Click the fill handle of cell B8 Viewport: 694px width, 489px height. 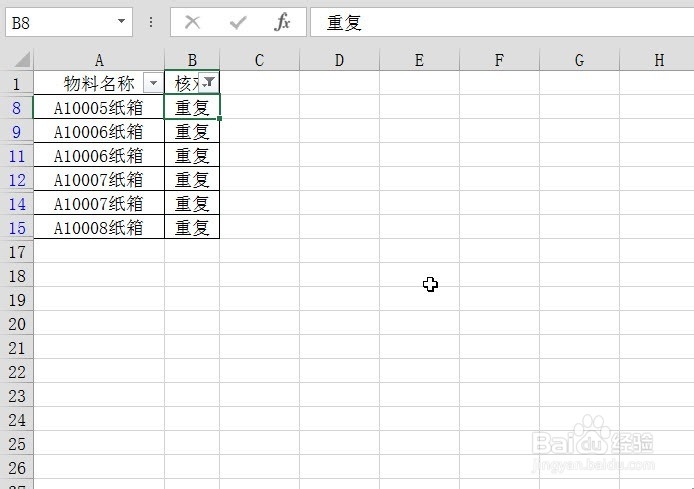coord(220,119)
